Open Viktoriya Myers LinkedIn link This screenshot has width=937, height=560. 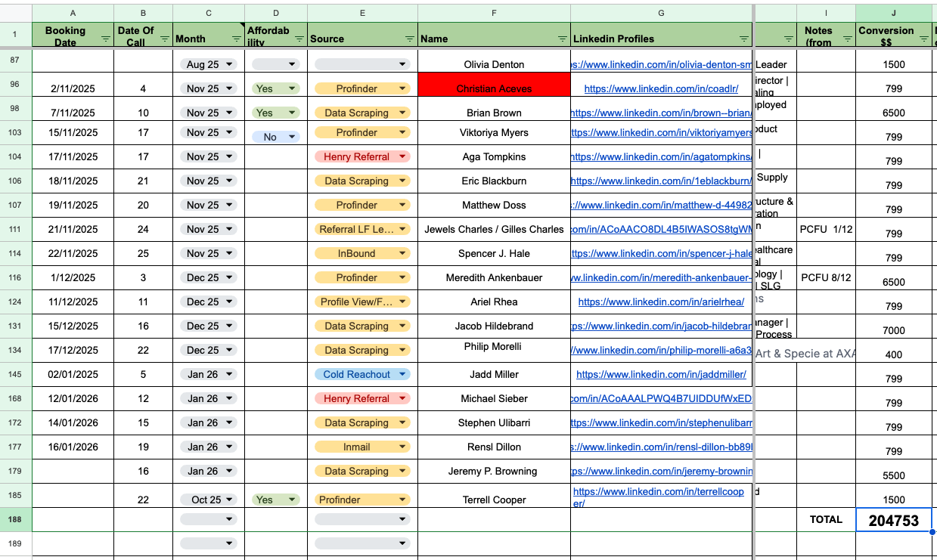(x=662, y=132)
